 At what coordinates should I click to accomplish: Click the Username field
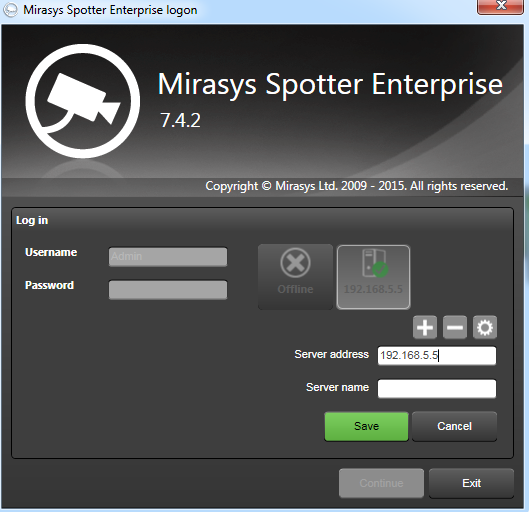[x=168, y=257]
